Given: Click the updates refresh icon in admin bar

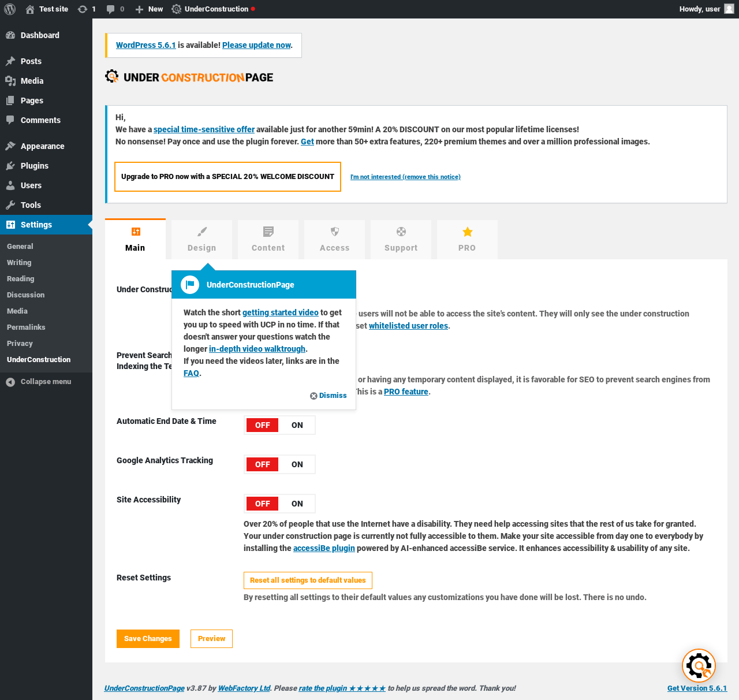Looking at the screenshot, I should (x=83, y=9).
